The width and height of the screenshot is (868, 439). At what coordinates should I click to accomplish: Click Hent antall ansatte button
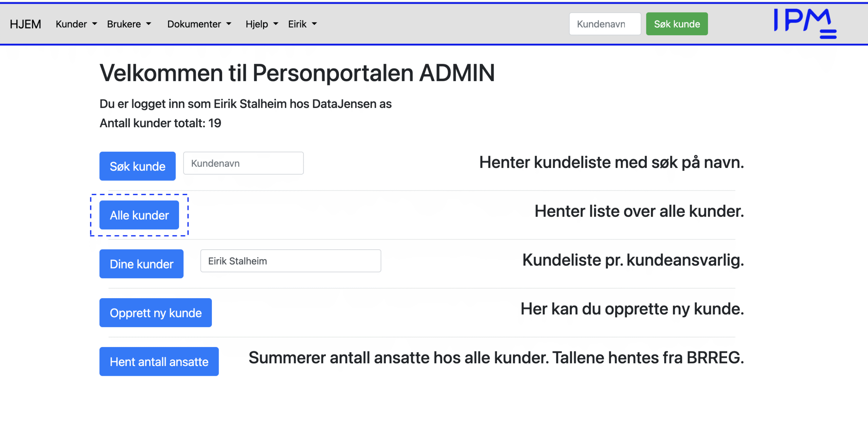pos(159,362)
